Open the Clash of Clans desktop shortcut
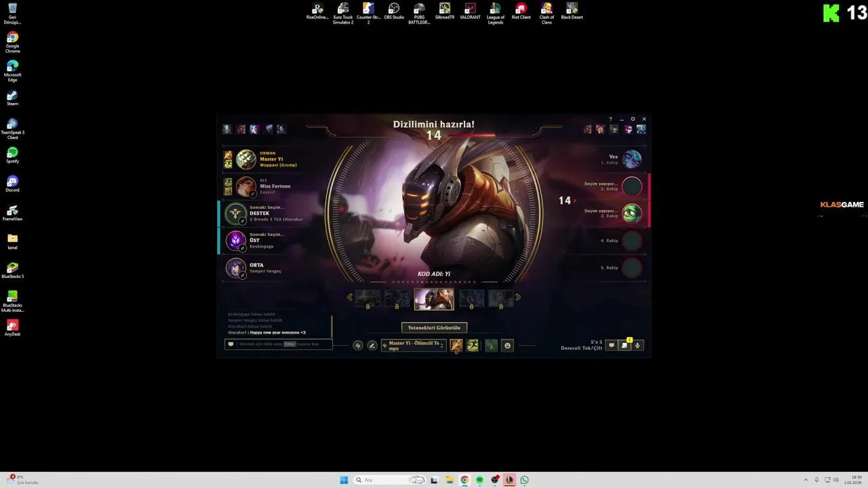 tap(547, 14)
